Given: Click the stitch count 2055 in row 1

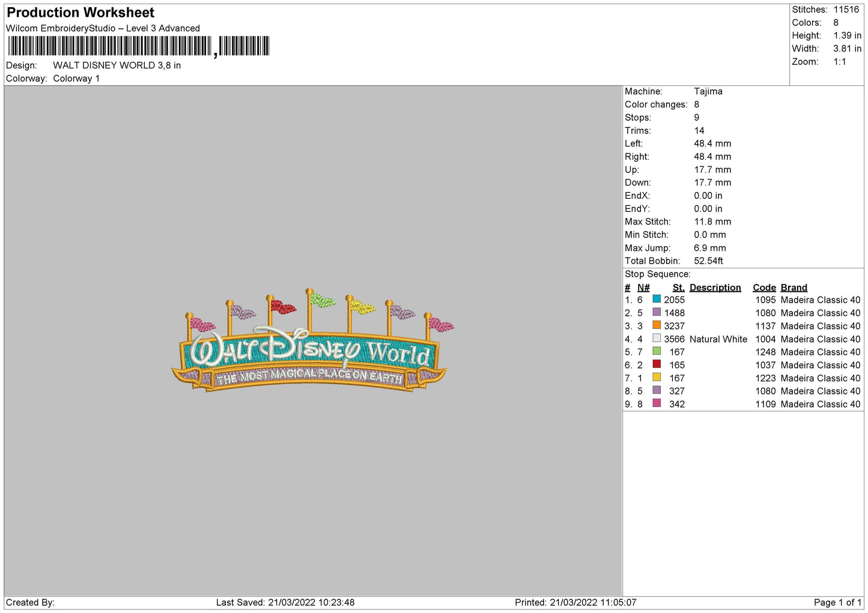Looking at the screenshot, I should coord(674,300).
